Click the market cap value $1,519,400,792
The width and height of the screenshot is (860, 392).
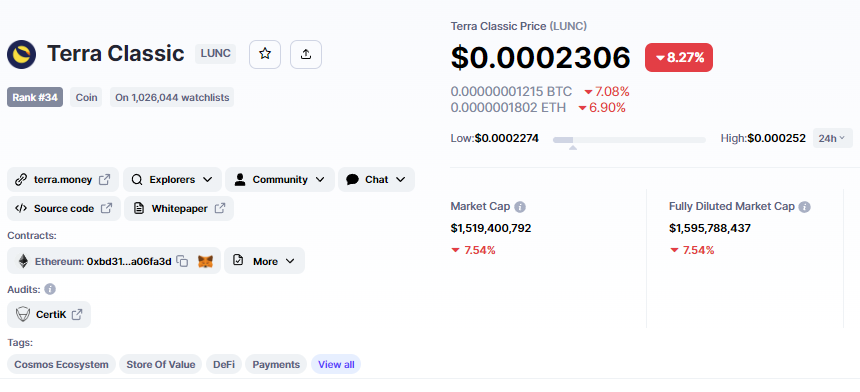coord(491,228)
